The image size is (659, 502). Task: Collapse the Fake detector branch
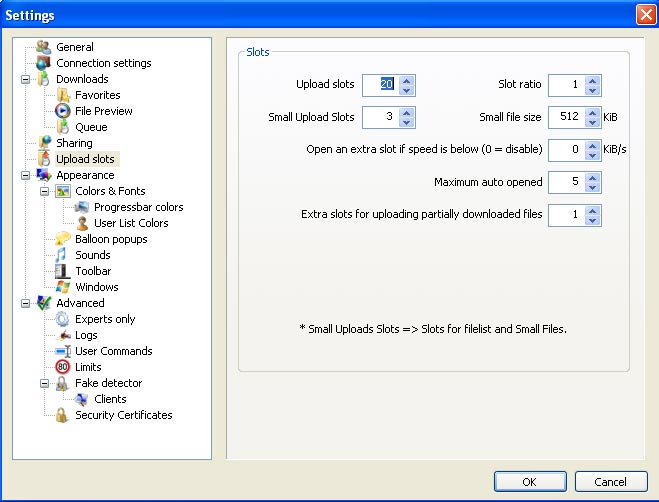point(45,383)
